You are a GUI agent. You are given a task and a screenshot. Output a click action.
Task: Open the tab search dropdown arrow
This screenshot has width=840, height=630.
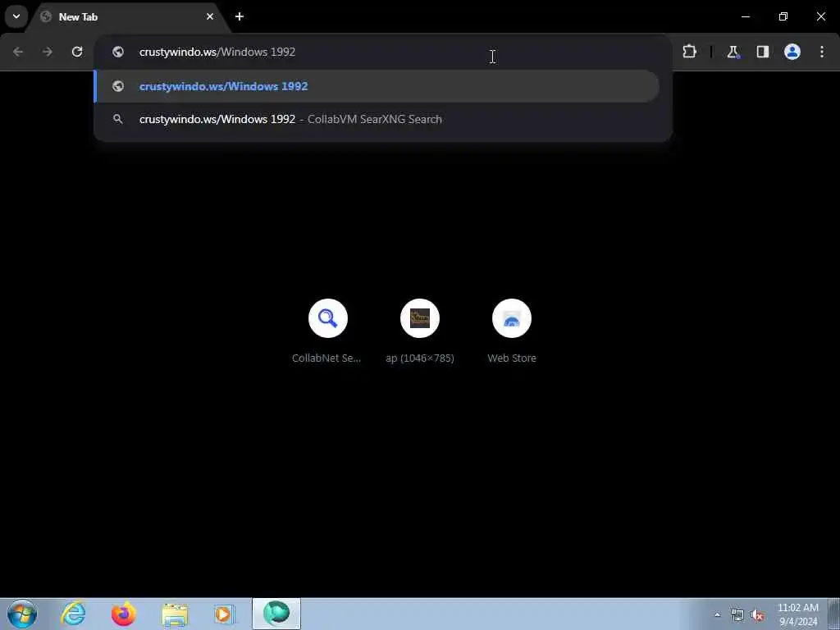(16, 16)
